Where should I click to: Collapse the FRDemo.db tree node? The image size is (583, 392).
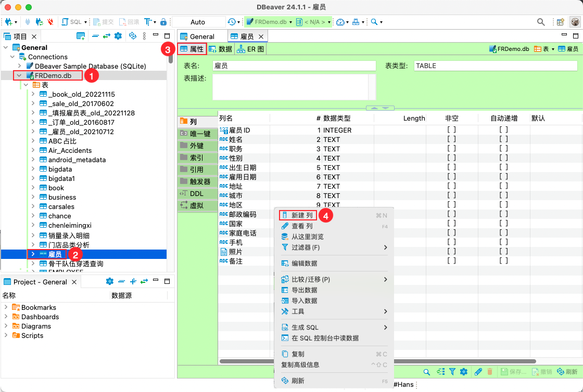pos(19,75)
